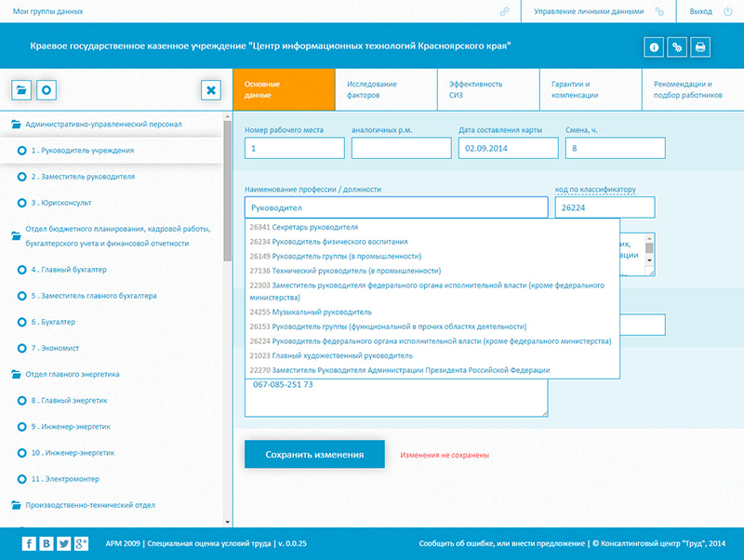The height and width of the screenshot is (560, 744).
Task: Click Сохранить изменения button
Action: point(313,455)
